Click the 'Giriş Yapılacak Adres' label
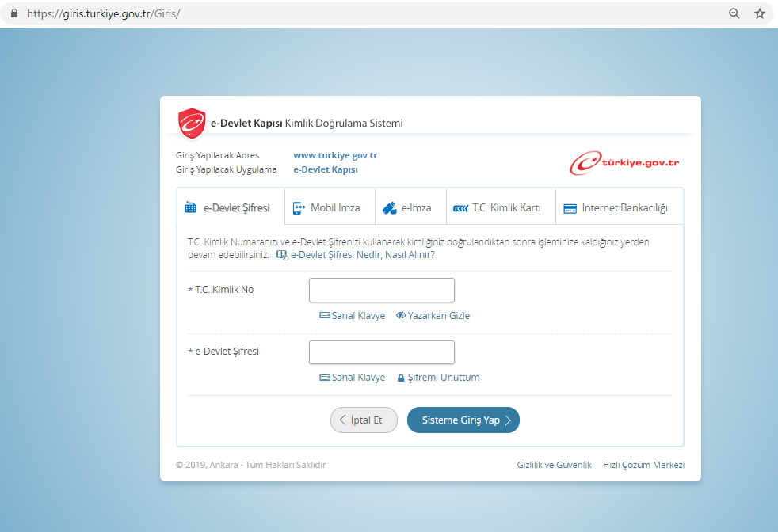 (x=217, y=155)
